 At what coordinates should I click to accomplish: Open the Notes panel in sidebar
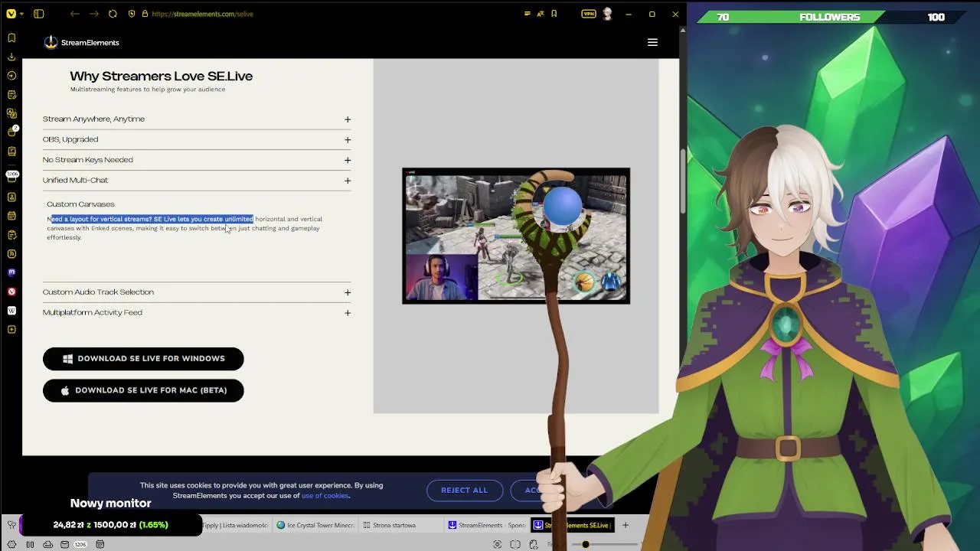[x=11, y=94]
